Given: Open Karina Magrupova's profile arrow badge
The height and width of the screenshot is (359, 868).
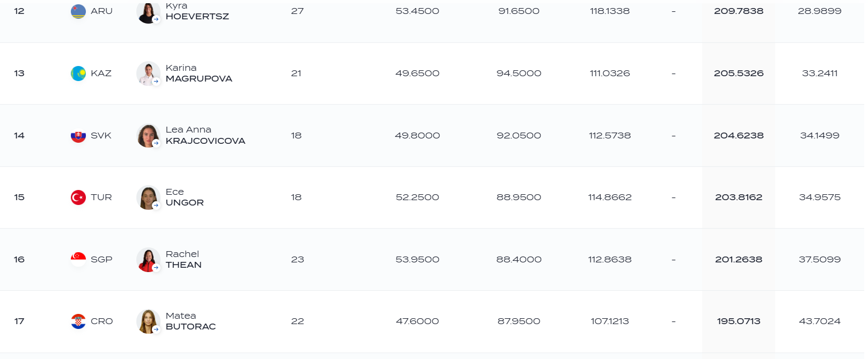Looking at the screenshot, I should click(x=156, y=82).
